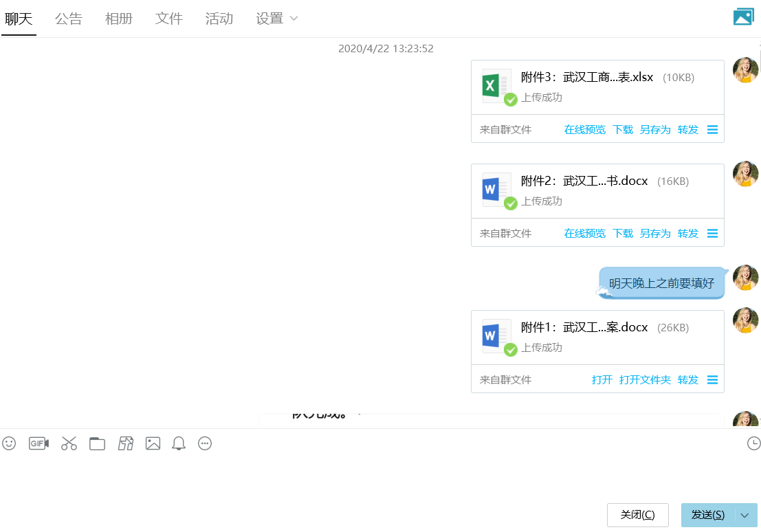Click 下载 for 附件2 docx file
This screenshot has width=761, height=532.
click(623, 233)
